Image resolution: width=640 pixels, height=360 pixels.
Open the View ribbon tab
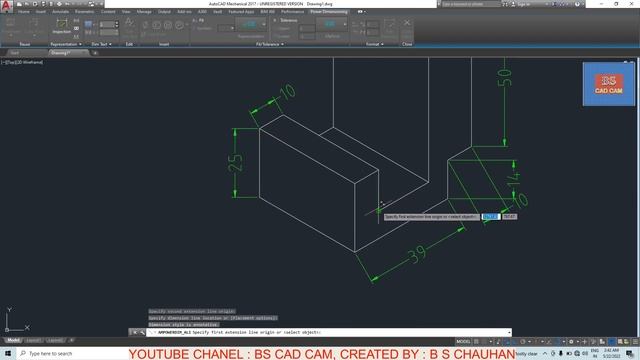click(126, 12)
